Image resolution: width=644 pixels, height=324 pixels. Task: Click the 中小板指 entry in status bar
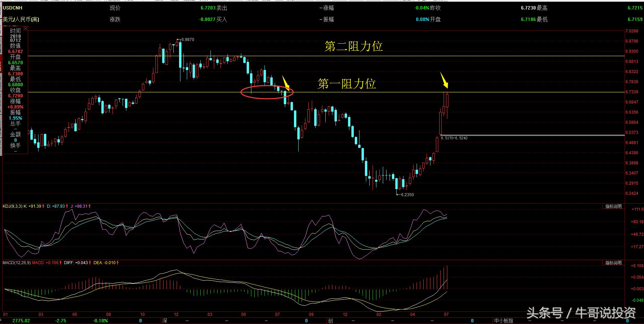pos(504,321)
